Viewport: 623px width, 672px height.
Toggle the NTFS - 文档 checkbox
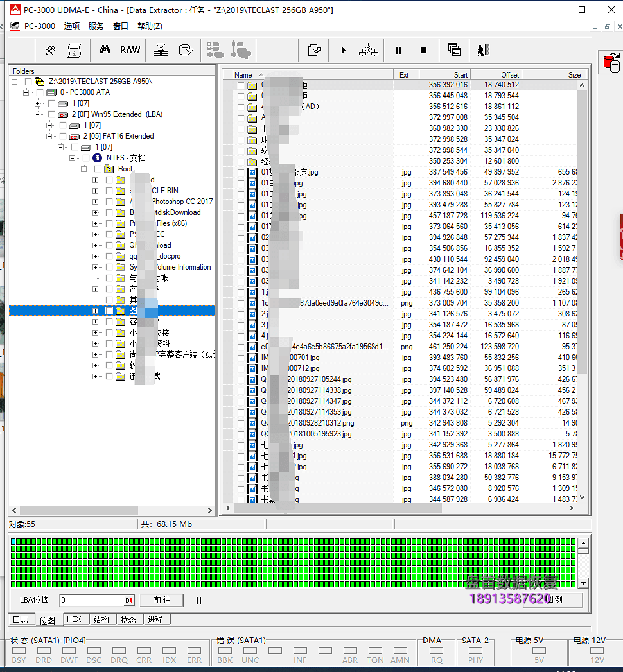pos(86,158)
